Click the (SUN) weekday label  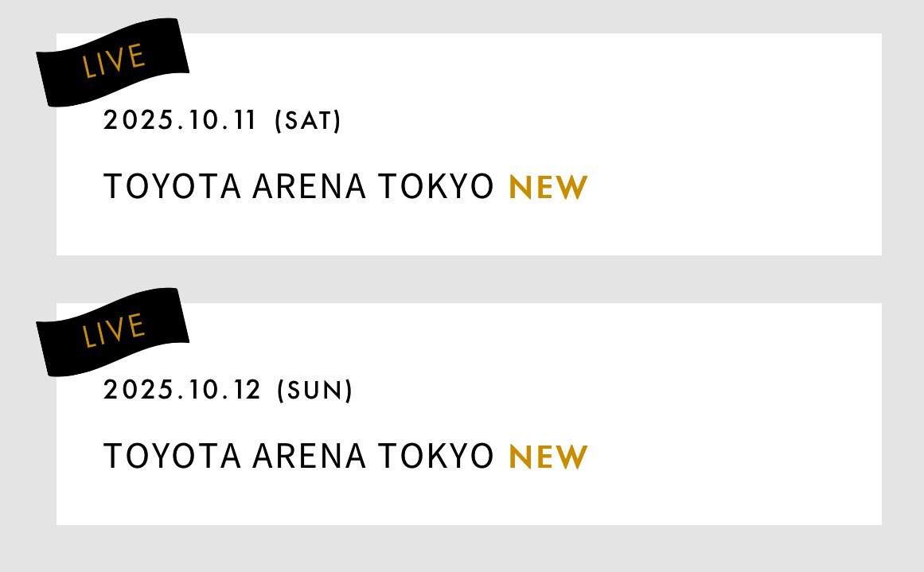point(314,390)
